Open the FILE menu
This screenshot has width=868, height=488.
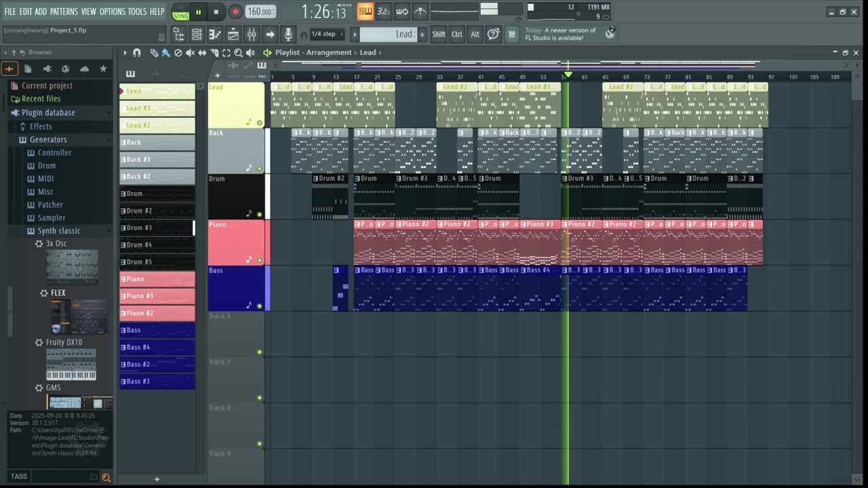click(x=10, y=12)
